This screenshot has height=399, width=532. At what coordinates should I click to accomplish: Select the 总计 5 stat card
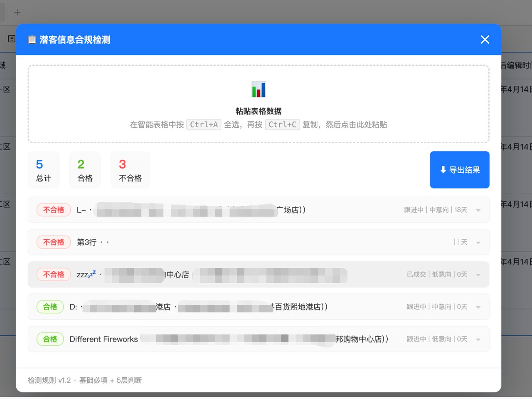click(44, 170)
